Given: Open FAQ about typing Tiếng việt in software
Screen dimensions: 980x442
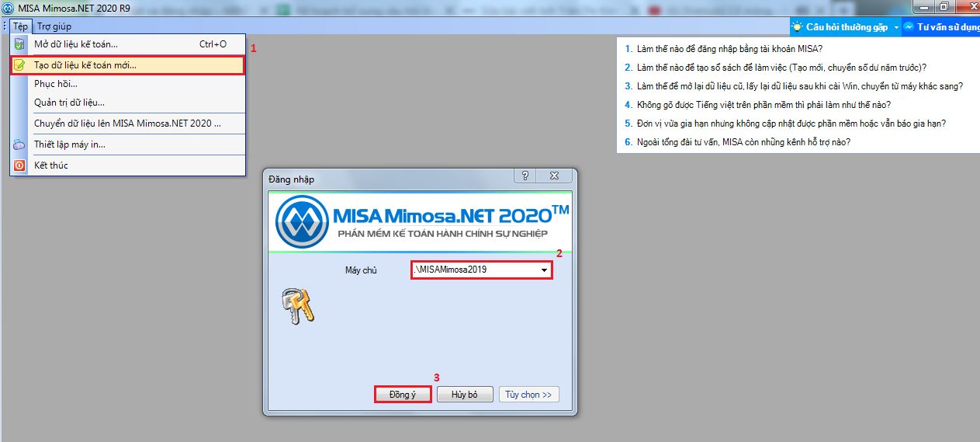Looking at the screenshot, I should [x=764, y=104].
